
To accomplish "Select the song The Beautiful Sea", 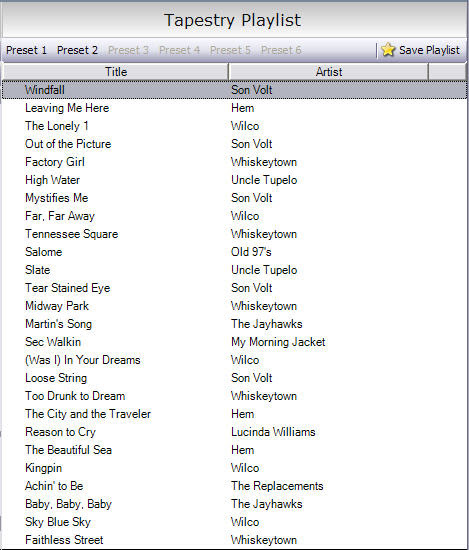I will (x=68, y=450).
